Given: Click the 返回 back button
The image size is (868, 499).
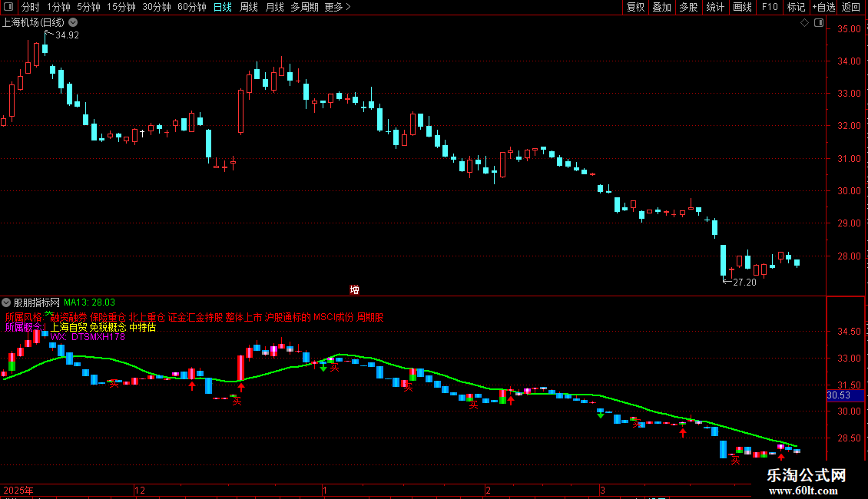Looking at the screenshot, I should [851, 7].
